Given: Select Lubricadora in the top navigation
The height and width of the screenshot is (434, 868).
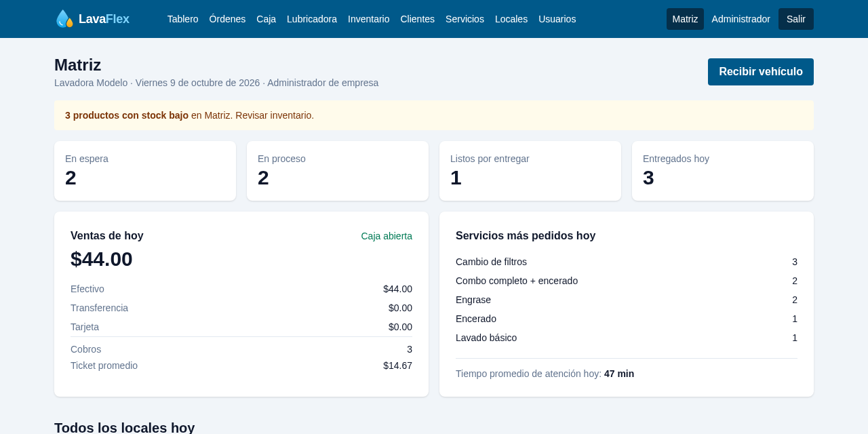Looking at the screenshot, I should click(x=312, y=19).
